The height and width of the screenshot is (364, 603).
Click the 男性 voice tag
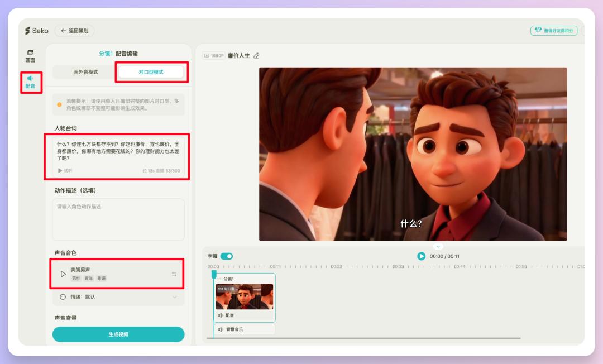[x=76, y=278]
